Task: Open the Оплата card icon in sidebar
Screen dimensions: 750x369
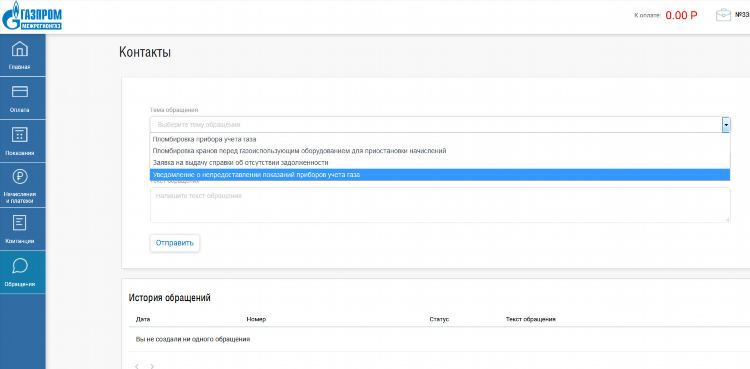Action: [20, 92]
